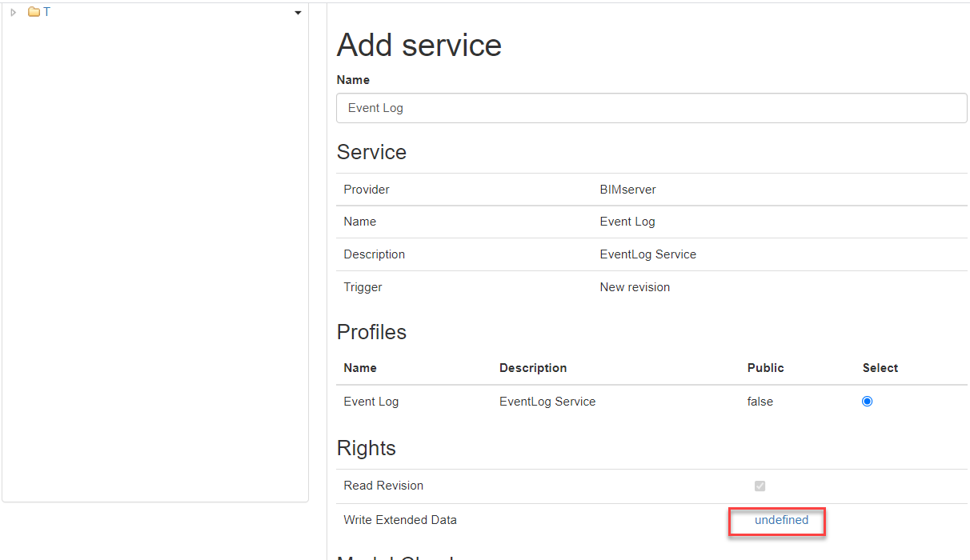Click the Read Revision label
Viewport: 970px width, 560px height.
tap(383, 486)
